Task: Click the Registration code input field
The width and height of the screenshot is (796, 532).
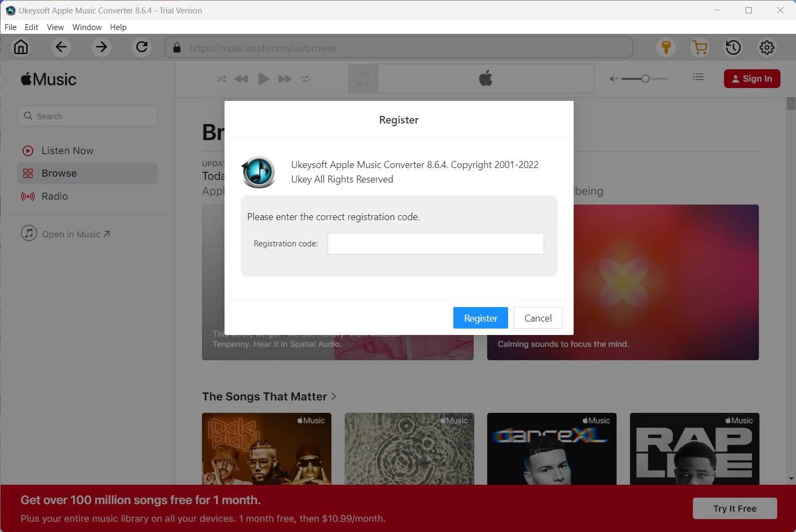Action: pos(436,244)
